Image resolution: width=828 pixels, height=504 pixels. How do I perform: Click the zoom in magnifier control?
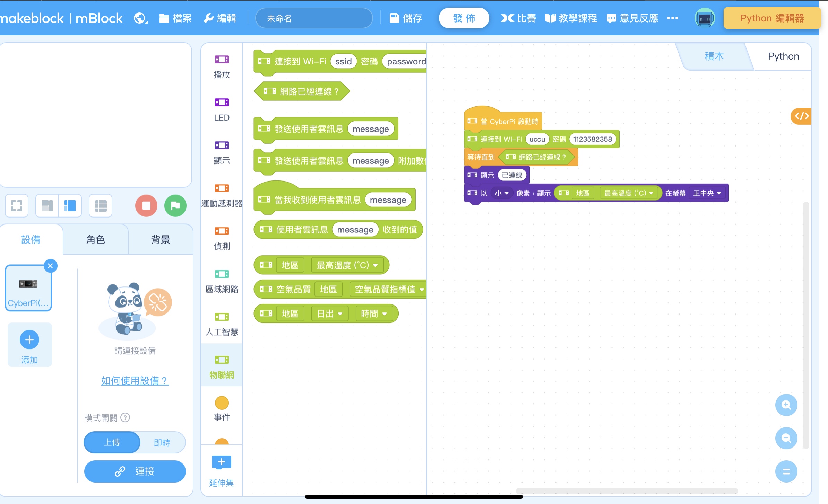click(x=786, y=405)
